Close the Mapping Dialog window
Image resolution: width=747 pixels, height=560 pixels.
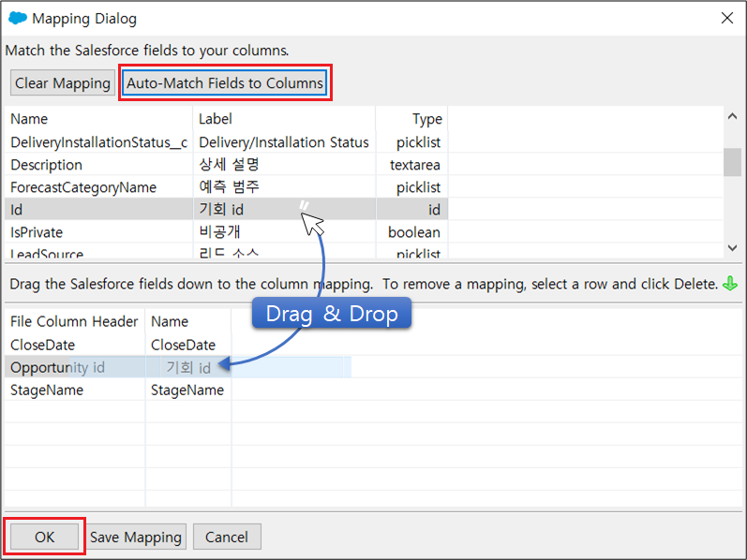point(727,18)
